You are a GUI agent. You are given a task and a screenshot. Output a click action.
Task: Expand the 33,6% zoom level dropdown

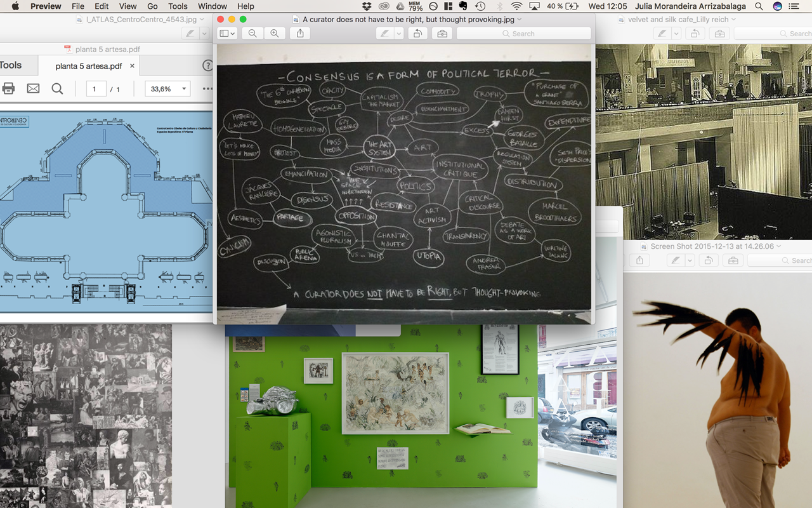(x=184, y=89)
